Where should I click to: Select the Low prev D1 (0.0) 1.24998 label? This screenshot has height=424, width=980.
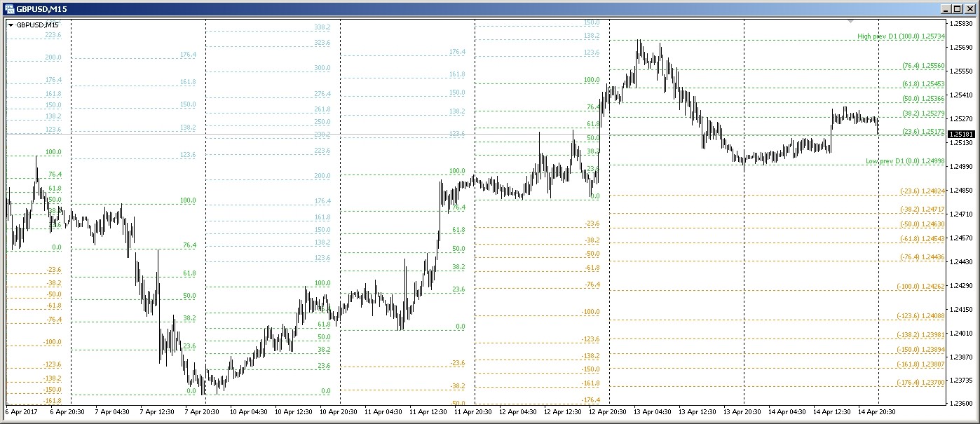click(905, 161)
